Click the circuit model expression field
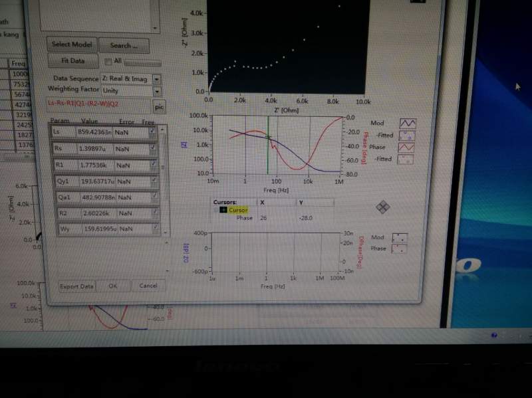Screen dimensions: 532x398 pyautogui.click(x=98, y=104)
